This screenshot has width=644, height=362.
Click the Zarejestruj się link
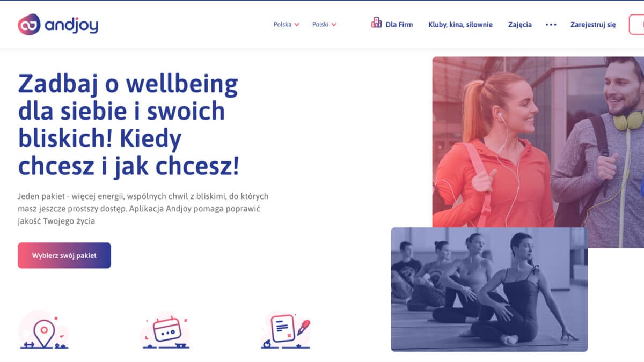coord(593,25)
